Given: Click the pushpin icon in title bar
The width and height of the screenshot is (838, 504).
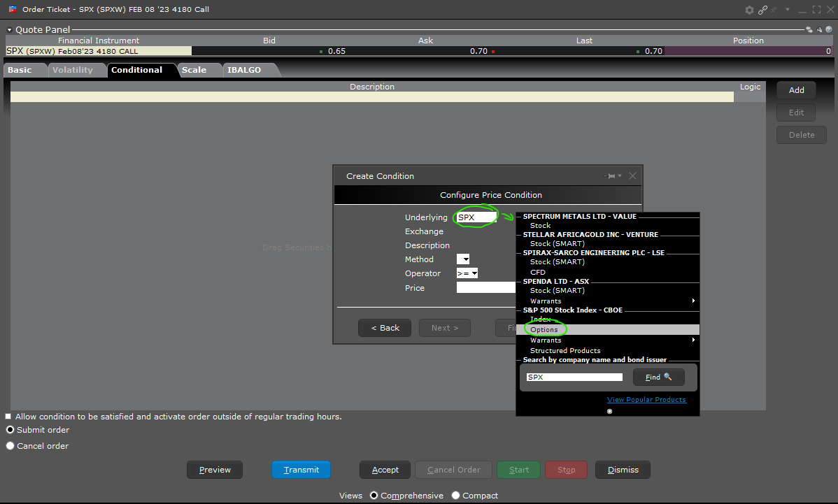Looking at the screenshot, I should point(774,10).
